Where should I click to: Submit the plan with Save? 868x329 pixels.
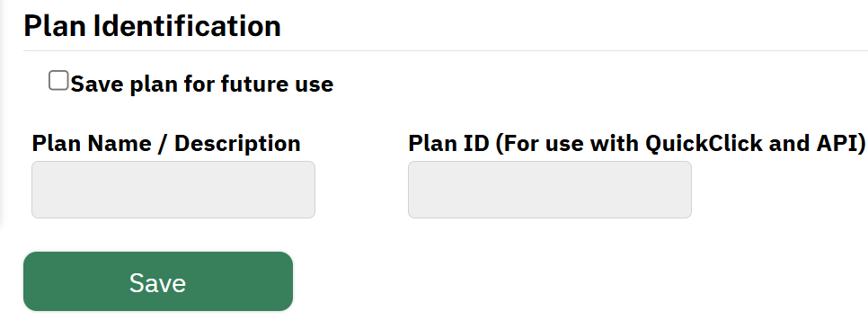(158, 281)
